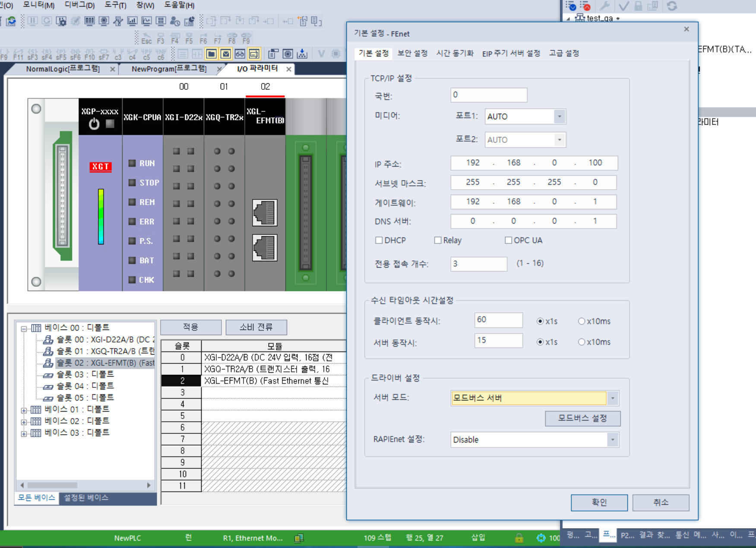Click the lock icon in the right toolbar

[638, 6]
